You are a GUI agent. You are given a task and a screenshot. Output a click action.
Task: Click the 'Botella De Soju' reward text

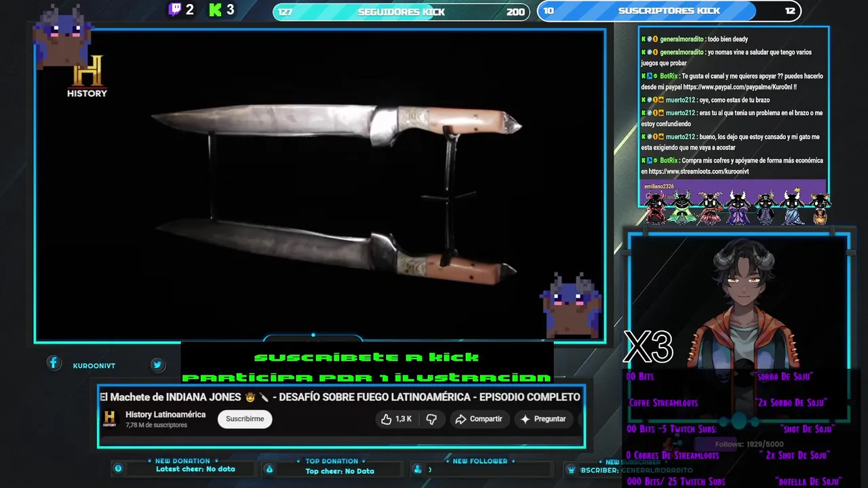click(x=808, y=482)
